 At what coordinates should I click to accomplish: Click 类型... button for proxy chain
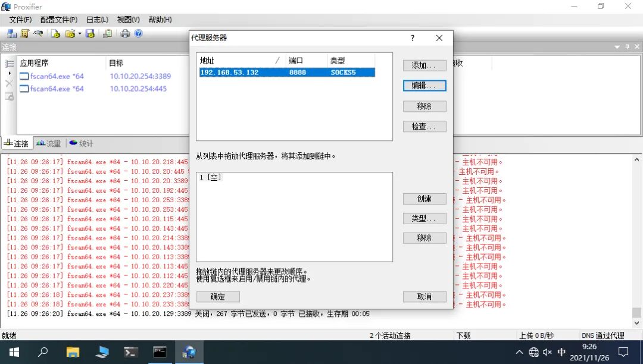click(424, 218)
